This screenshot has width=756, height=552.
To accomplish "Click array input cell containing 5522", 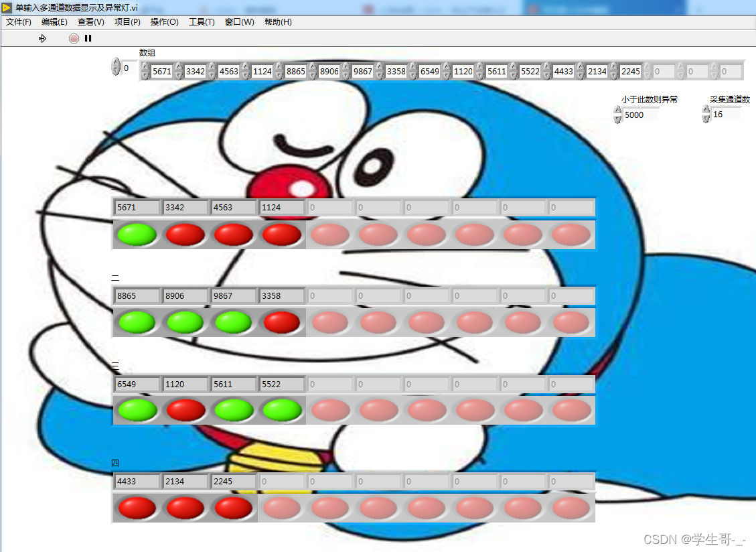I will (530, 72).
